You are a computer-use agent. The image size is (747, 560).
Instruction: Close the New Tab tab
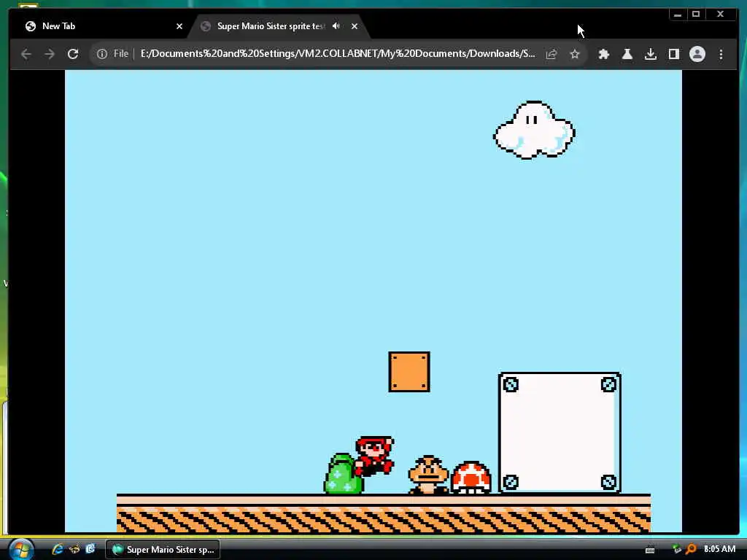(179, 26)
